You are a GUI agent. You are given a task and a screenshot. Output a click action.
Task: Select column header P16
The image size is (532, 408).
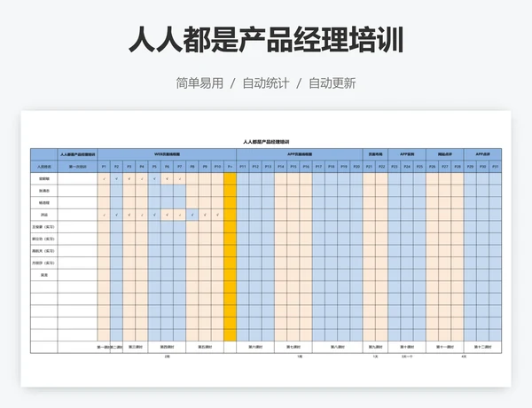pos(306,167)
